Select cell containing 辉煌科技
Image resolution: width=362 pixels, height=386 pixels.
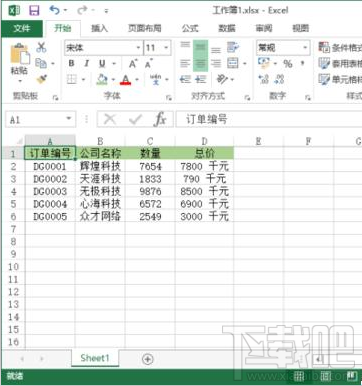point(100,166)
